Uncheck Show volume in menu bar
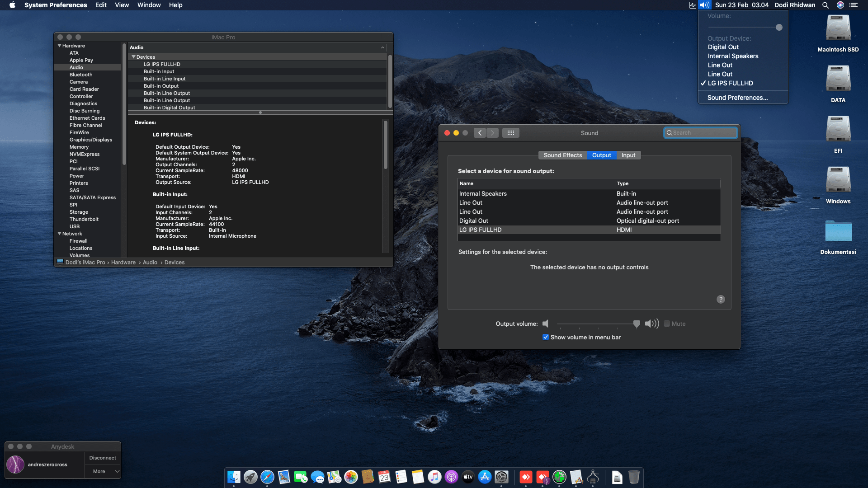Image resolution: width=868 pixels, height=488 pixels. coord(546,337)
